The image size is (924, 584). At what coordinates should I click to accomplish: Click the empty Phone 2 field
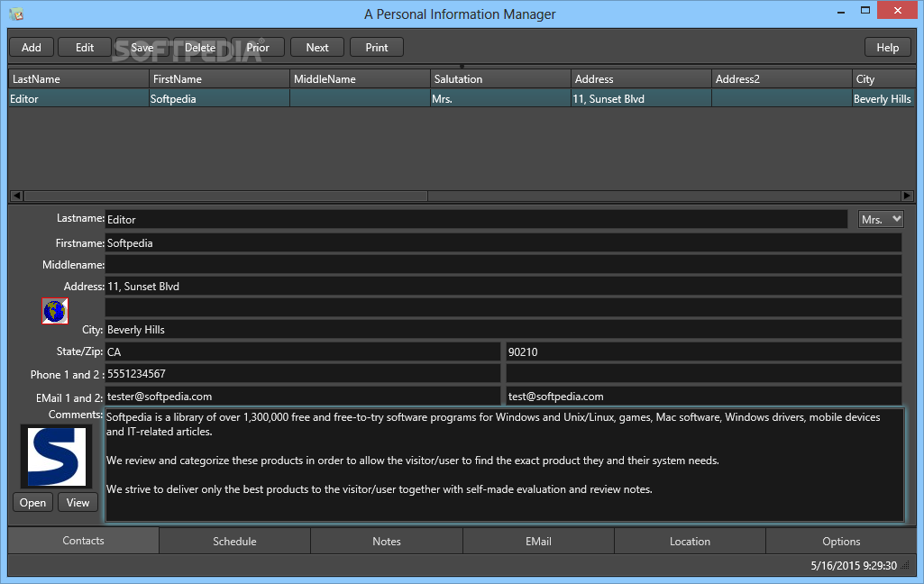click(704, 374)
